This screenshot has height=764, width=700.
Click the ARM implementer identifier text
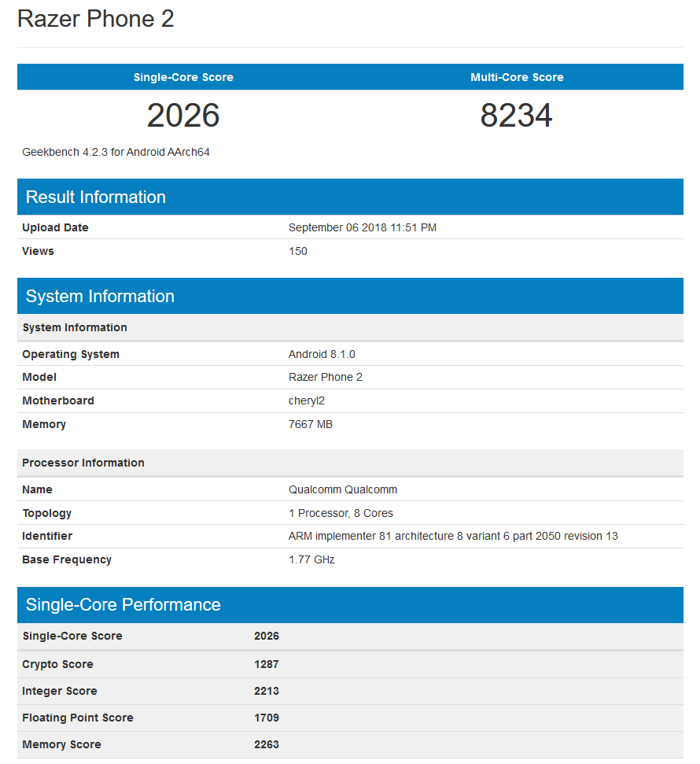point(453,536)
